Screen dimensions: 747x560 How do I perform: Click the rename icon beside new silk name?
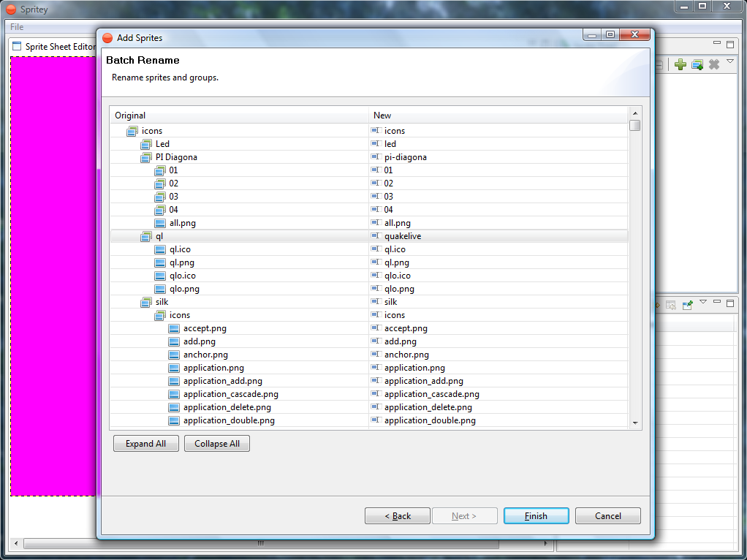point(376,302)
